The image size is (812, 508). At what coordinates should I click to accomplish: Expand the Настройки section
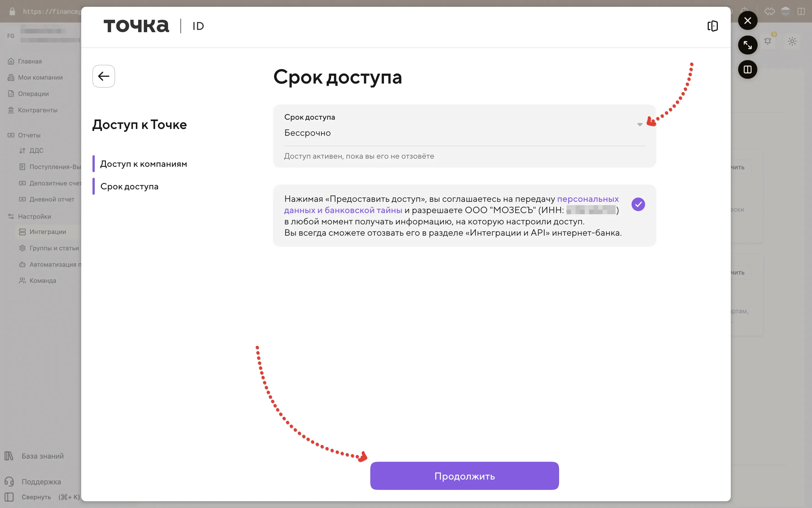34,216
